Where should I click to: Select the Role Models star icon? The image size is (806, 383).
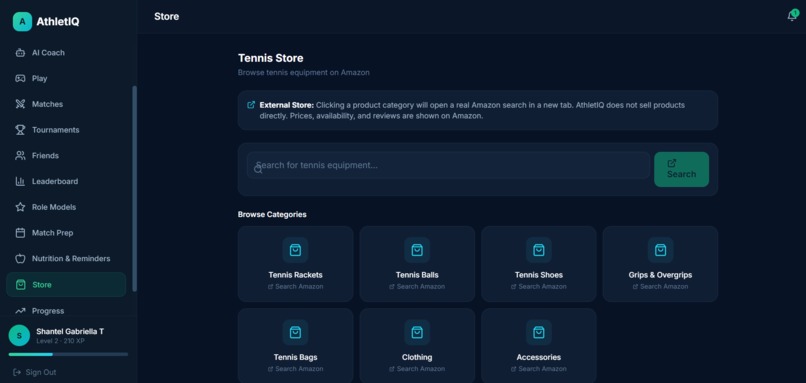(x=20, y=207)
